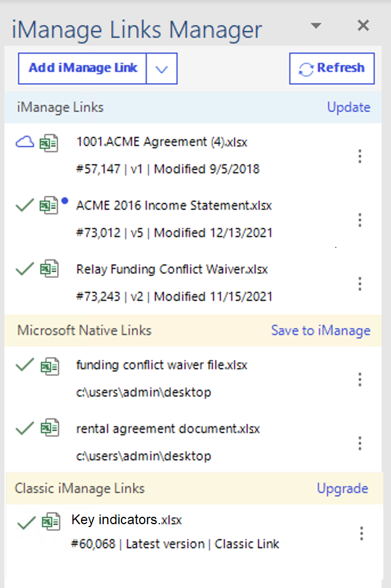
Task: Open more options for Key indicators link
Action: (361, 533)
